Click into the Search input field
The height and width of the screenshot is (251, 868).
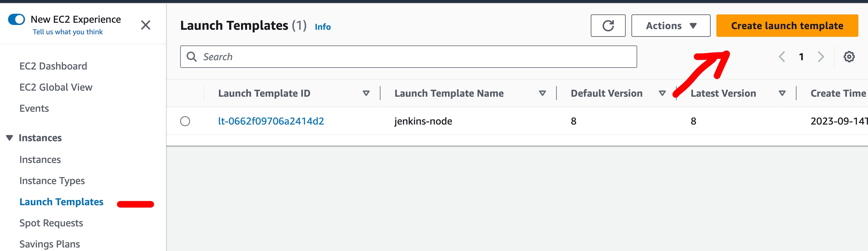point(414,57)
